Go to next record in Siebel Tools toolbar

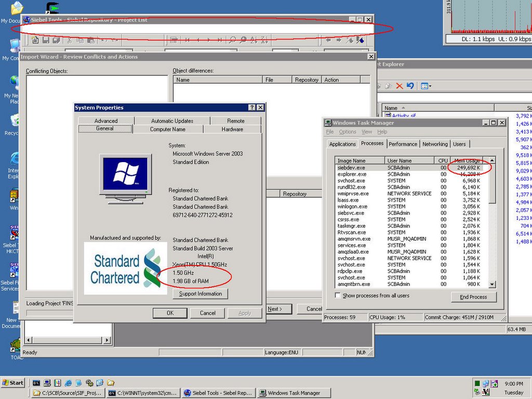point(209,40)
